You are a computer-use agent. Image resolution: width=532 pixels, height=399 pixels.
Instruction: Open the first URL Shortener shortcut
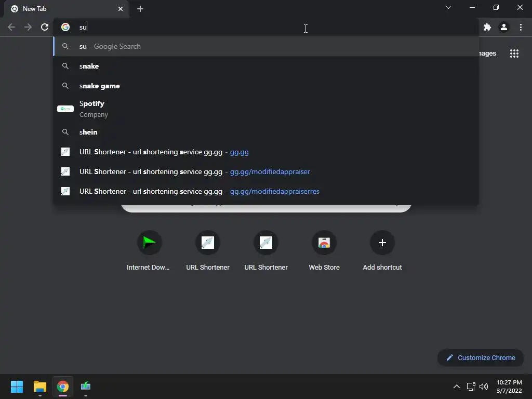pos(208,251)
